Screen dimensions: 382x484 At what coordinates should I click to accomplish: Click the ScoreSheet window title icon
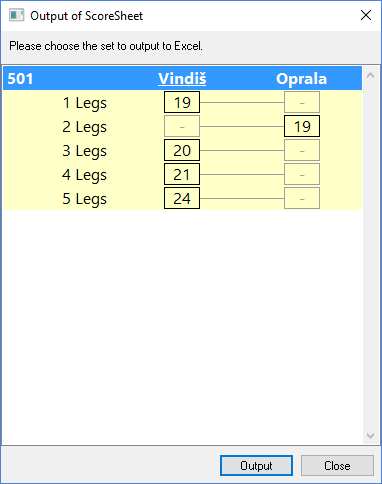click(x=16, y=15)
